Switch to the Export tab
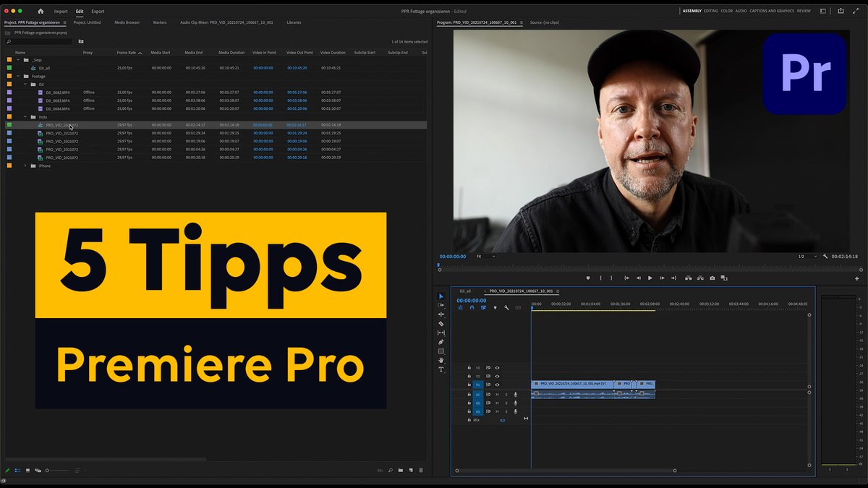Viewport: 868px width, 488px height. click(98, 11)
